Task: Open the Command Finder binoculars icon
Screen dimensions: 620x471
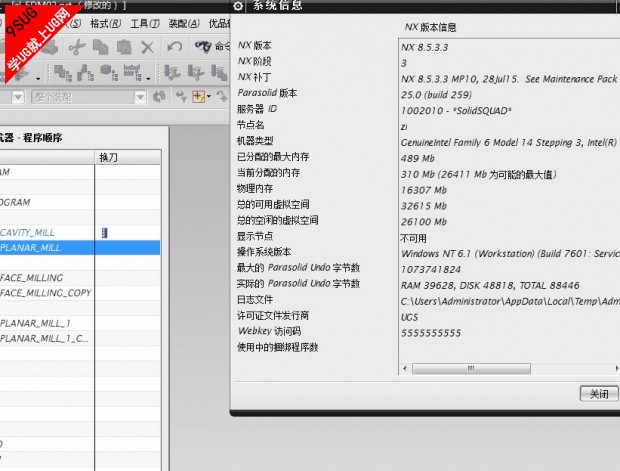Action: [203, 47]
